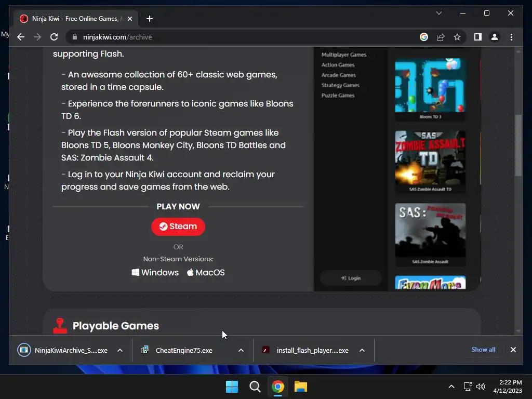The width and height of the screenshot is (532, 399).
Task: Click the Chrome taskbar icon
Action: click(277, 387)
